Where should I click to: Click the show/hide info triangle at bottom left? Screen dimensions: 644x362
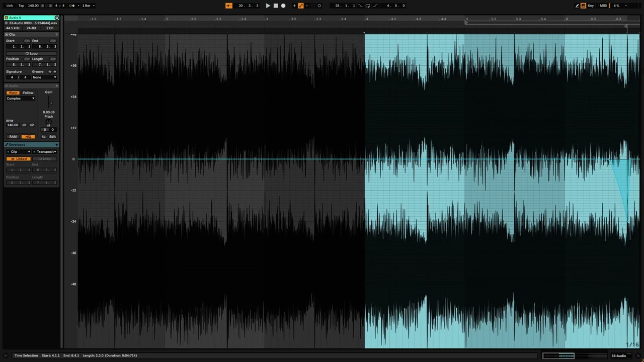tap(6, 355)
